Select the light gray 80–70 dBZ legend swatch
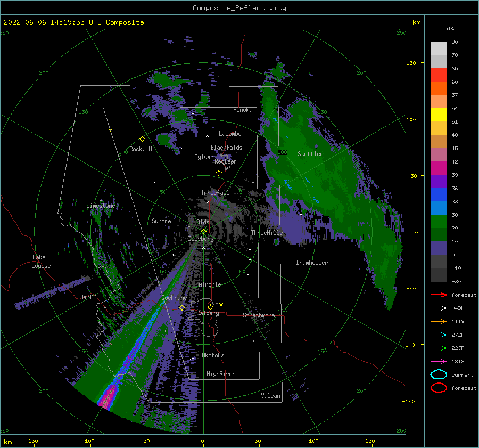The height and width of the screenshot is (448, 479). point(439,48)
